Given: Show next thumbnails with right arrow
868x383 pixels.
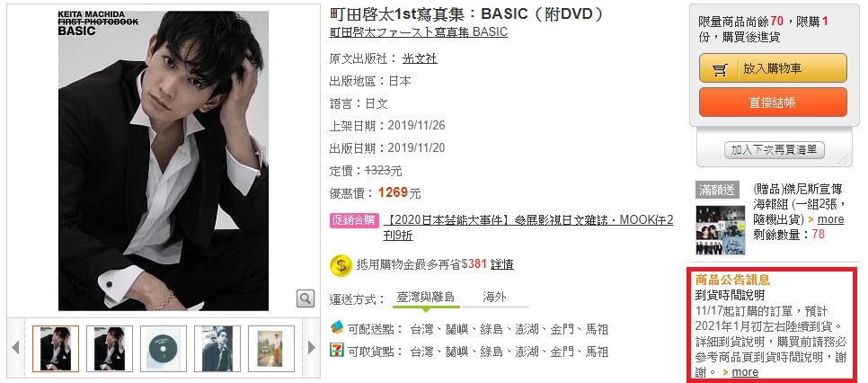Looking at the screenshot, I should click(x=311, y=348).
